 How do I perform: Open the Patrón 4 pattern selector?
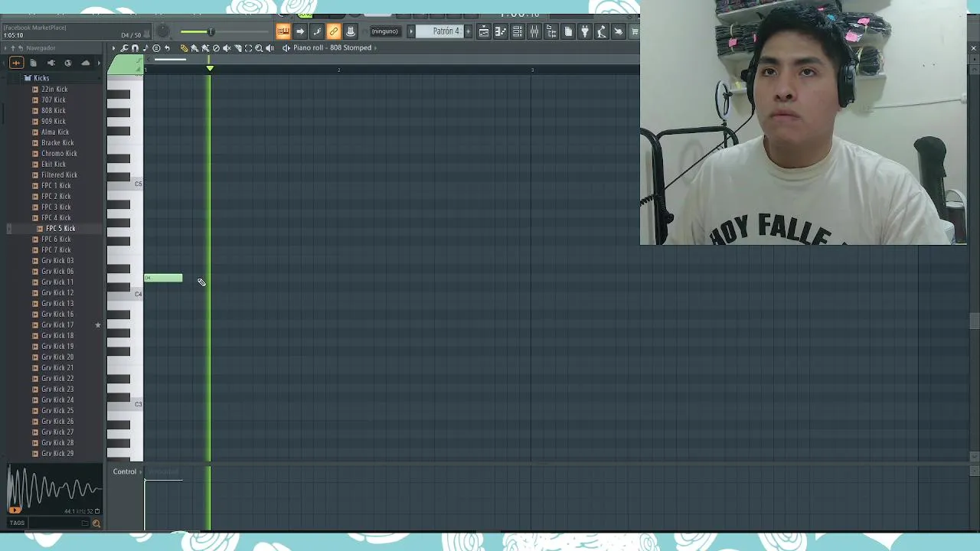point(439,31)
